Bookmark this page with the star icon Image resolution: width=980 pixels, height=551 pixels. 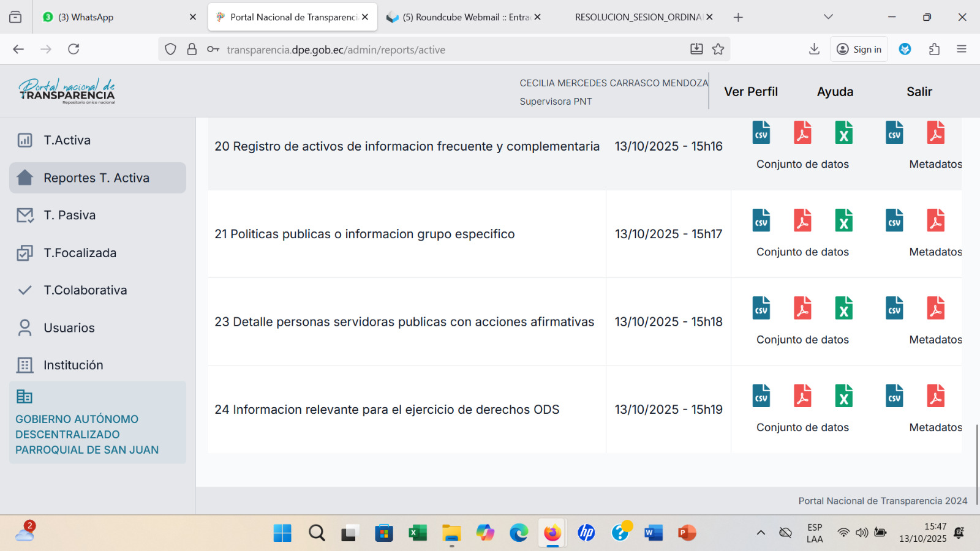tap(718, 50)
